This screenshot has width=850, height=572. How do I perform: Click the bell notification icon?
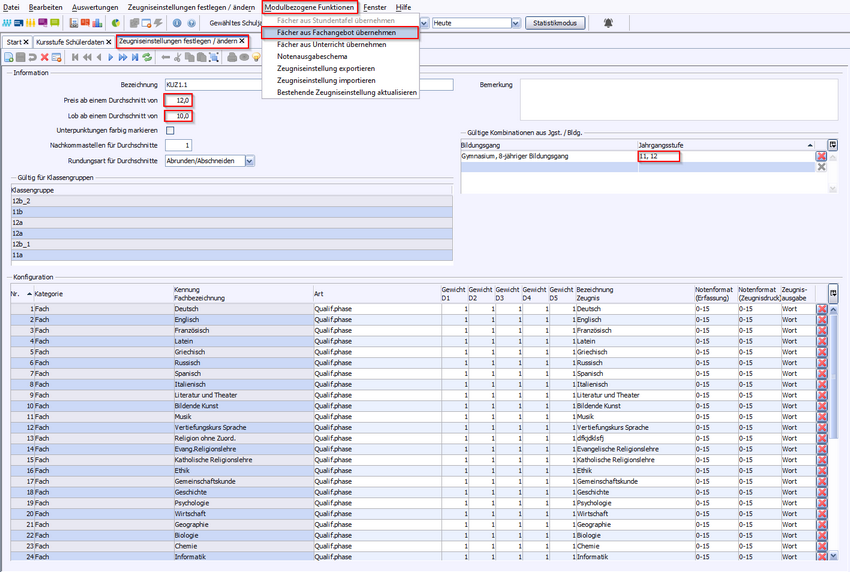[608, 22]
